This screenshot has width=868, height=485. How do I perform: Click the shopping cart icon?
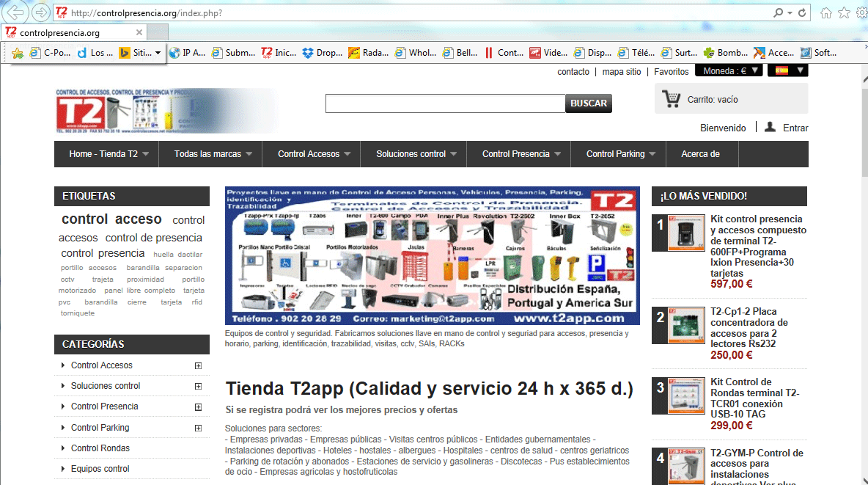pos(672,99)
